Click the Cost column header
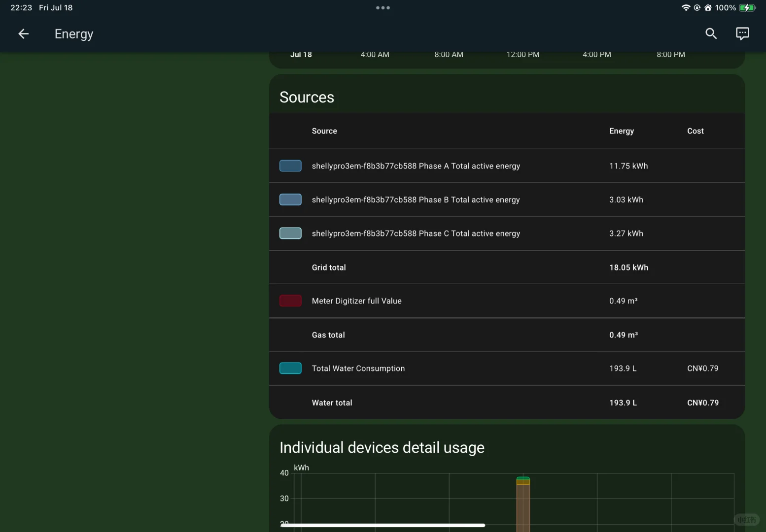 point(696,131)
